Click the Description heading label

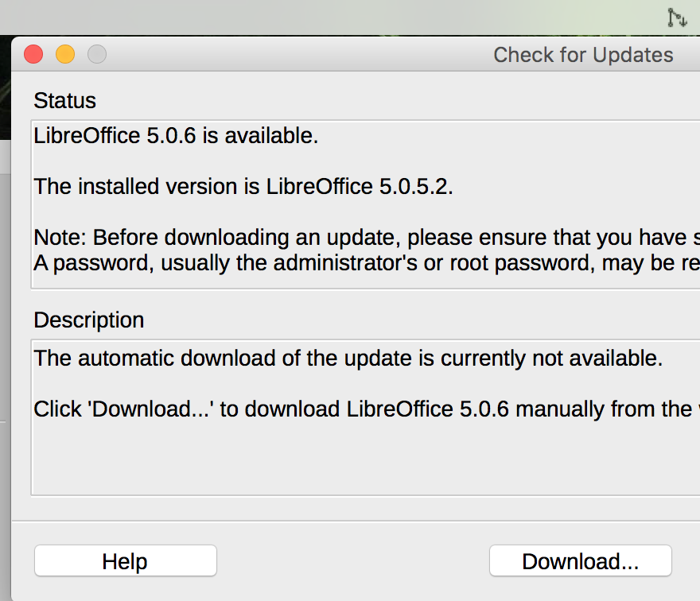pyautogui.click(x=89, y=320)
